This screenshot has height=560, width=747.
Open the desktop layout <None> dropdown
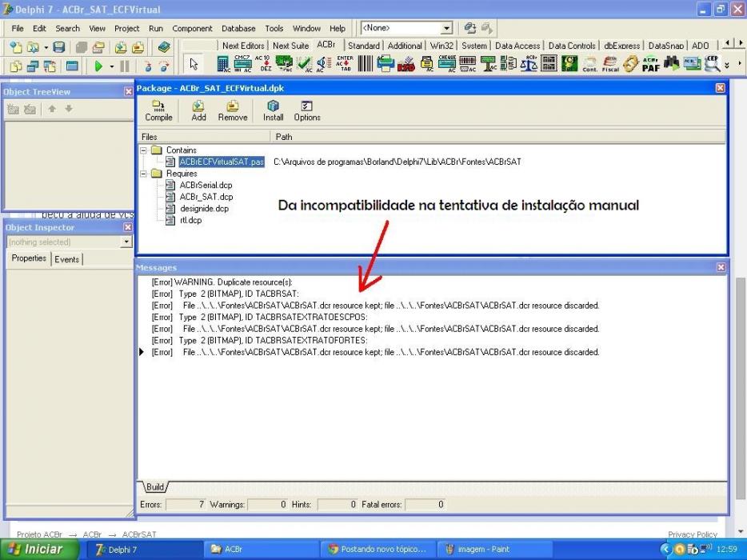(446, 28)
